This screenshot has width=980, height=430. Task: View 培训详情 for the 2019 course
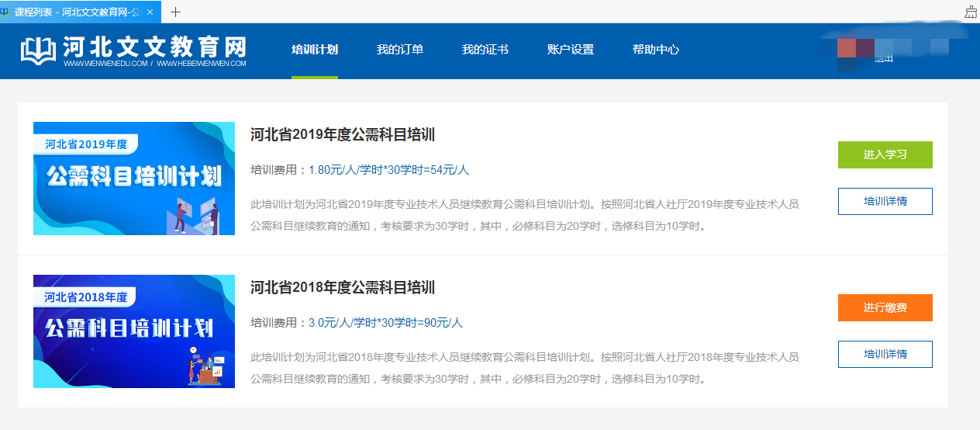[885, 201]
